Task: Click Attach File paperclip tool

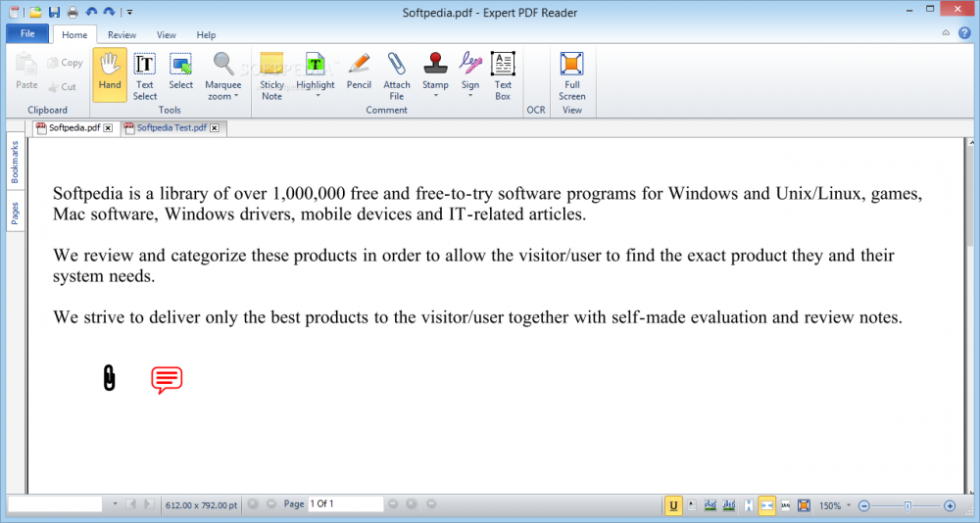Action: pyautogui.click(x=396, y=75)
